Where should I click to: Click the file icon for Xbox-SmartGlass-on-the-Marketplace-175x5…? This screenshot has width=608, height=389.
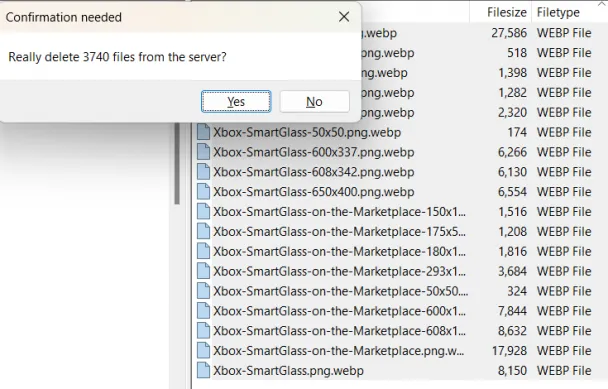tap(203, 232)
